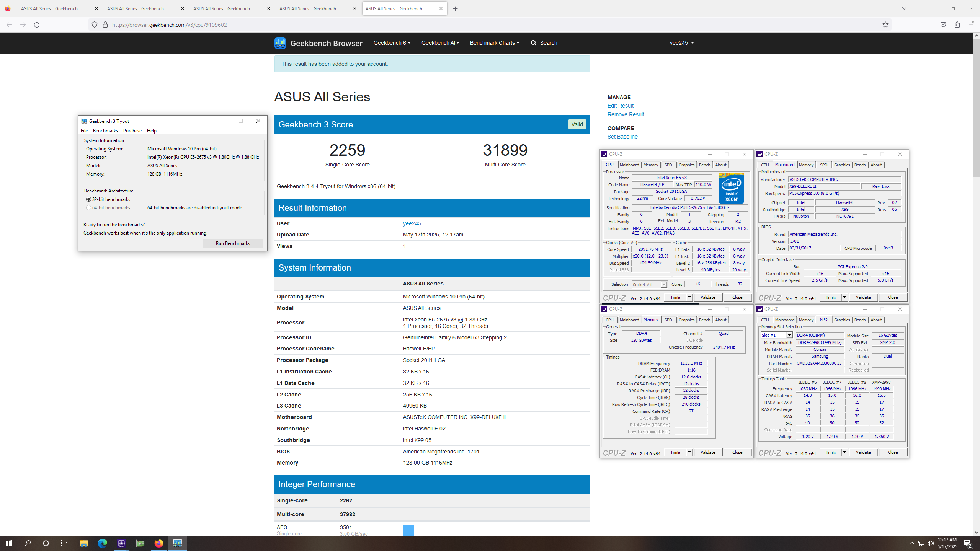The height and width of the screenshot is (551, 980).
Task: Click the Edit Result link
Action: 620,106
